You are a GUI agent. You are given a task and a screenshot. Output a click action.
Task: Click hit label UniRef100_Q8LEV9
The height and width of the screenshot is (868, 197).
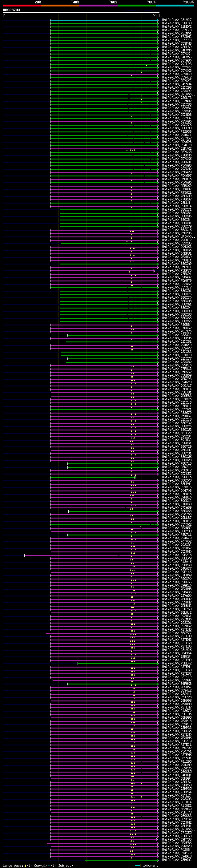(x=177, y=558)
